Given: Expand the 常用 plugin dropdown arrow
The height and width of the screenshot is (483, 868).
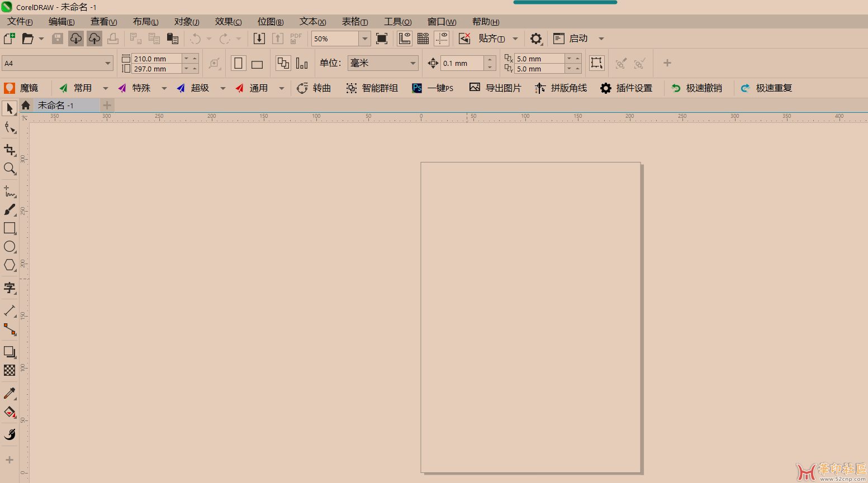Looking at the screenshot, I should pos(105,88).
